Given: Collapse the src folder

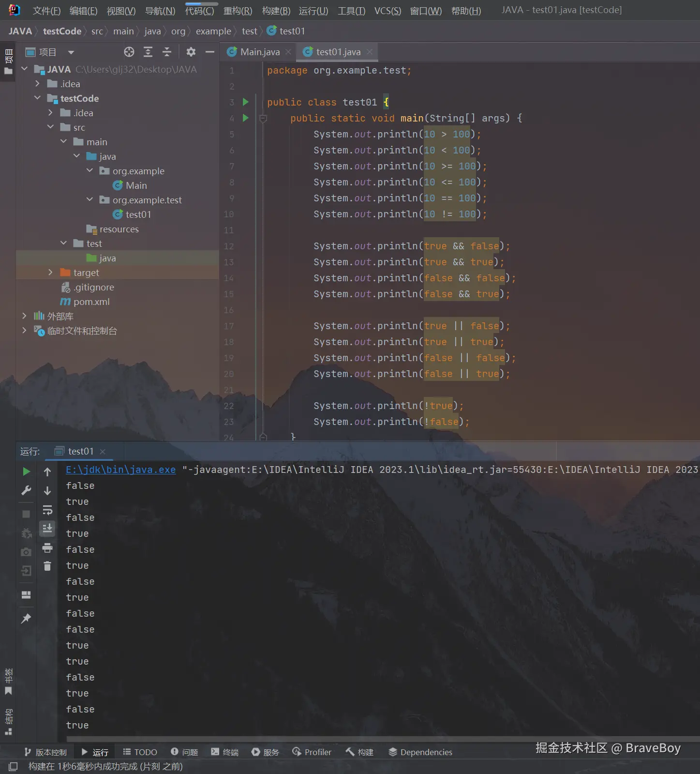Looking at the screenshot, I should [x=51, y=127].
